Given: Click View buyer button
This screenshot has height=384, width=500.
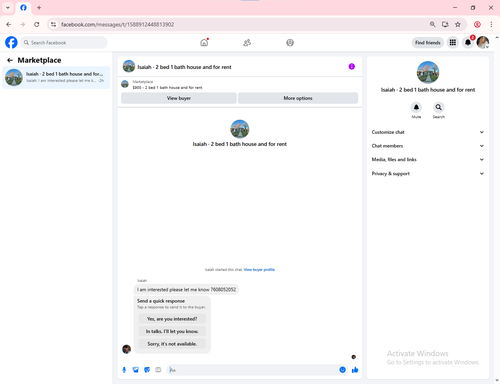Looking at the screenshot, I should tap(179, 98).
